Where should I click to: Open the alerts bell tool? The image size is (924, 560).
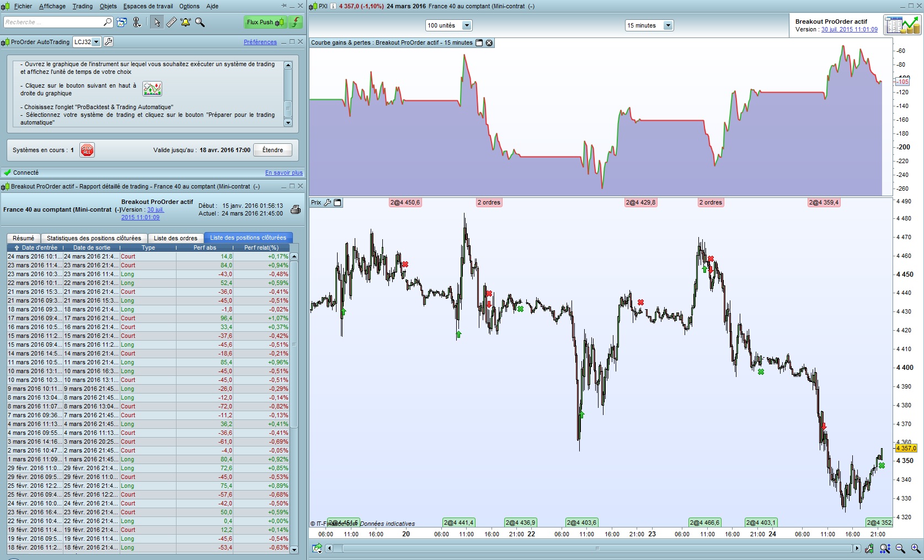[185, 23]
